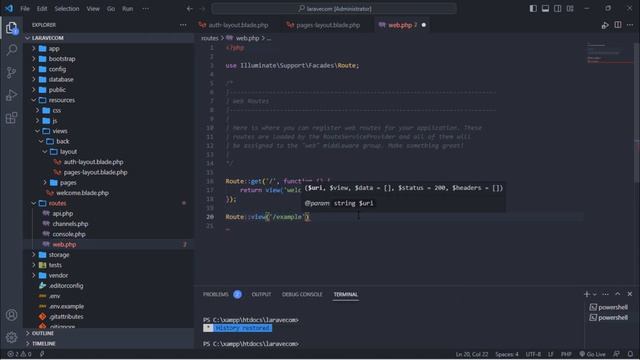This screenshot has height=360, width=640.
Task: Open the Run menu
Action: coord(127,9)
